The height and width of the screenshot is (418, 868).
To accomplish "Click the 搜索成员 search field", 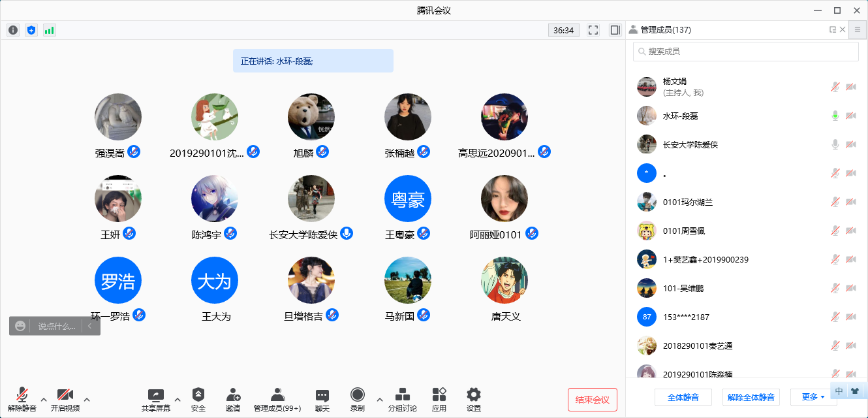I will 745,52.
